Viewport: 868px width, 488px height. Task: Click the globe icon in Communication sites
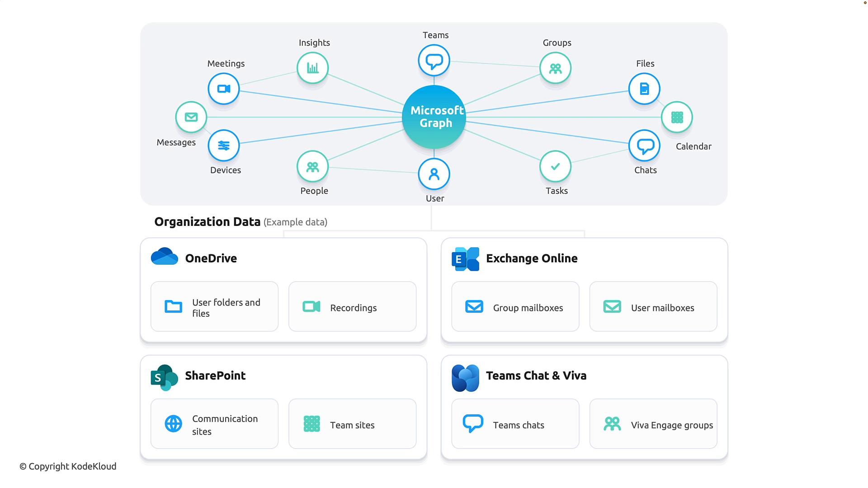pos(174,424)
